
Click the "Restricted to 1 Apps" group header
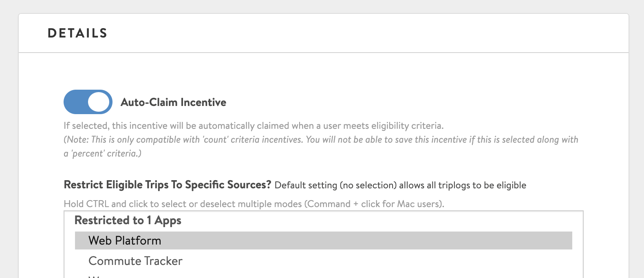[x=128, y=221]
